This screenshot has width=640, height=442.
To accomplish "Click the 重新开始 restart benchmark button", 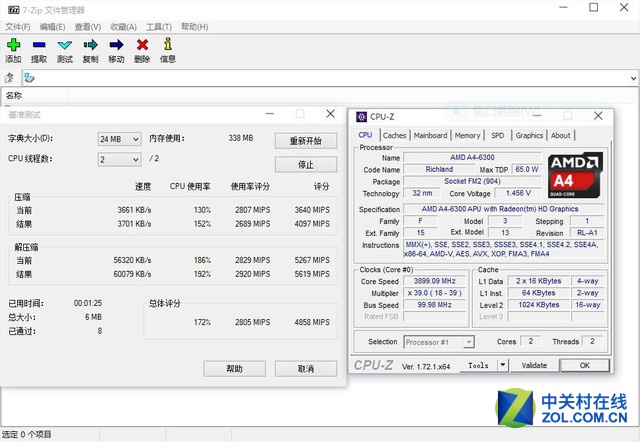I will pos(305,141).
